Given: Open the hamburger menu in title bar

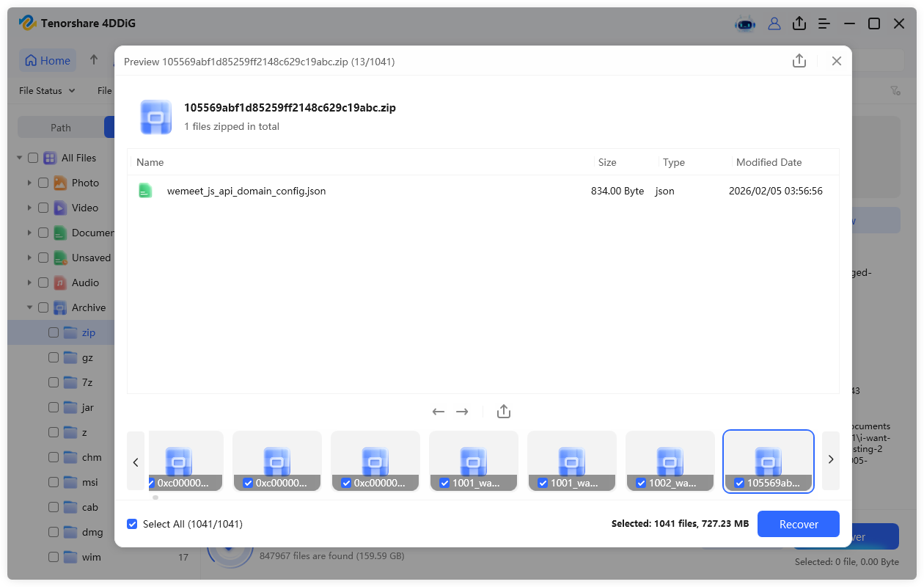Looking at the screenshot, I should pos(824,23).
